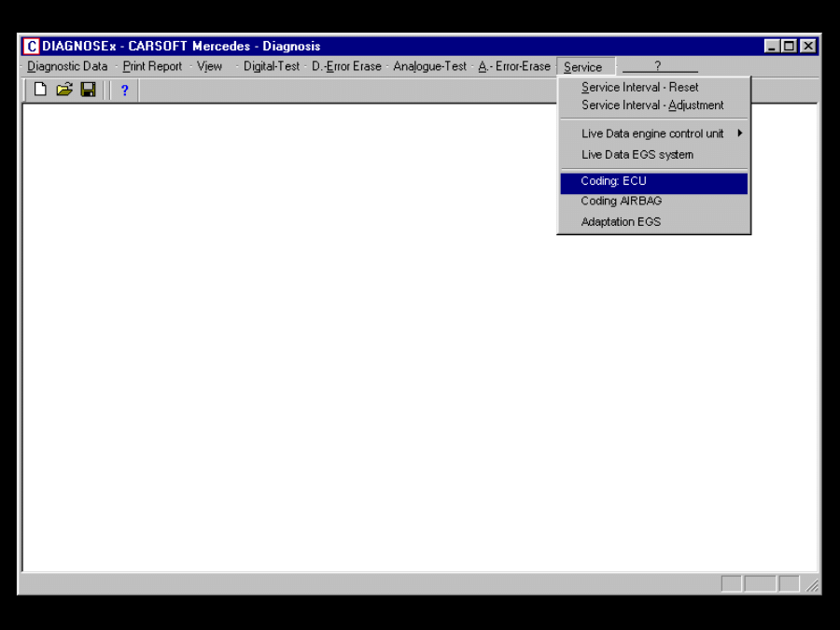Screen dimensions: 840x630
Task: Click the blue question mark help icon
Action: coord(124,91)
